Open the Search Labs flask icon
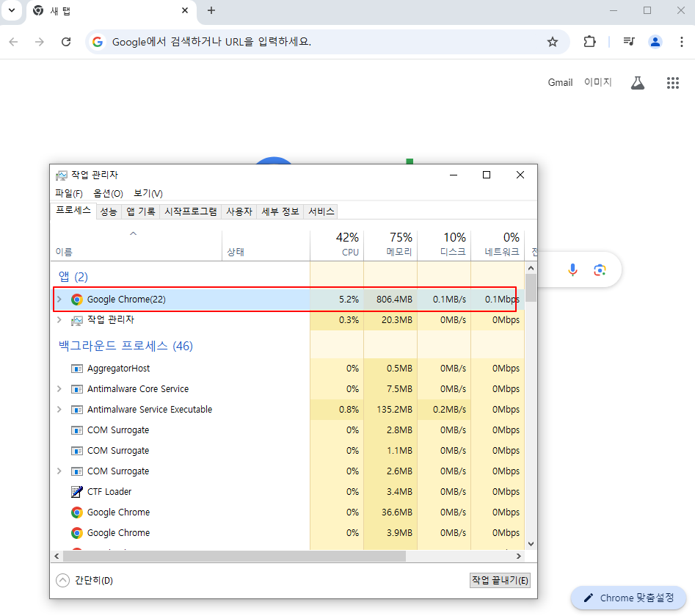The image size is (695, 616). pos(637,82)
